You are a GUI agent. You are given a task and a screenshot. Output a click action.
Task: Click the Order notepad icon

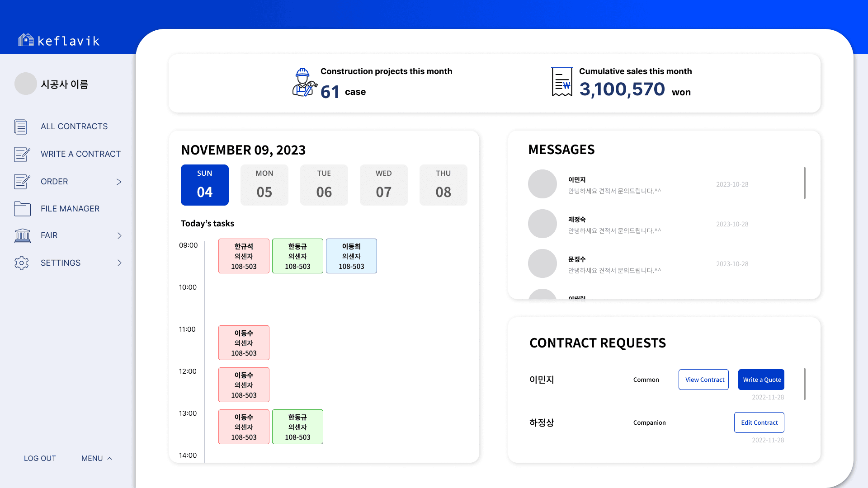(x=22, y=182)
